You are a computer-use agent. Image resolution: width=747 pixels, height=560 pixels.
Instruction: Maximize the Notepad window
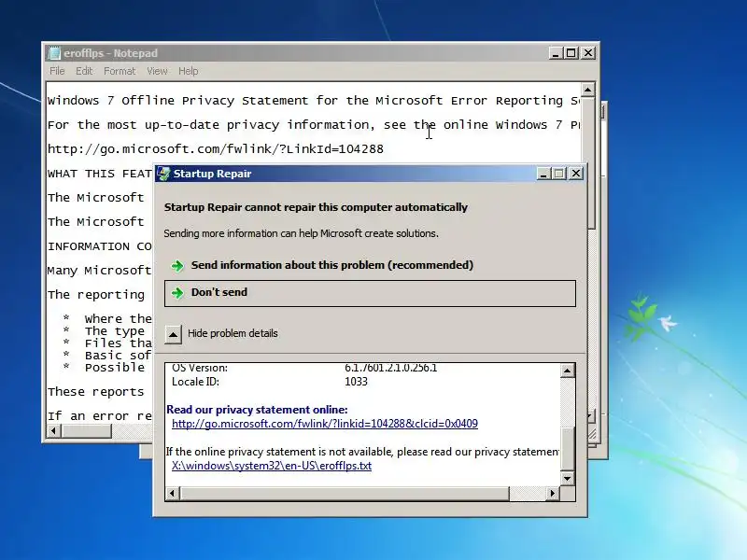[x=571, y=53]
